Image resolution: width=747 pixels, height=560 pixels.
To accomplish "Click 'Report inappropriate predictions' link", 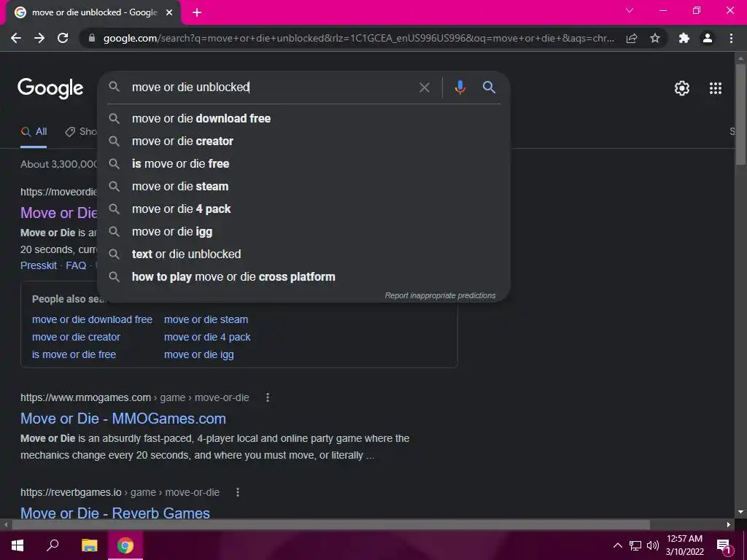I will pyautogui.click(x=440, y=296).
